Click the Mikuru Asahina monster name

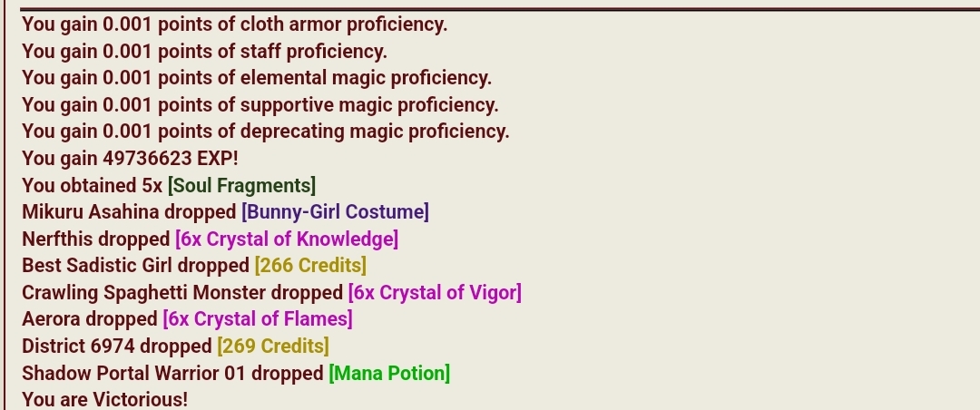click(91, 212)
